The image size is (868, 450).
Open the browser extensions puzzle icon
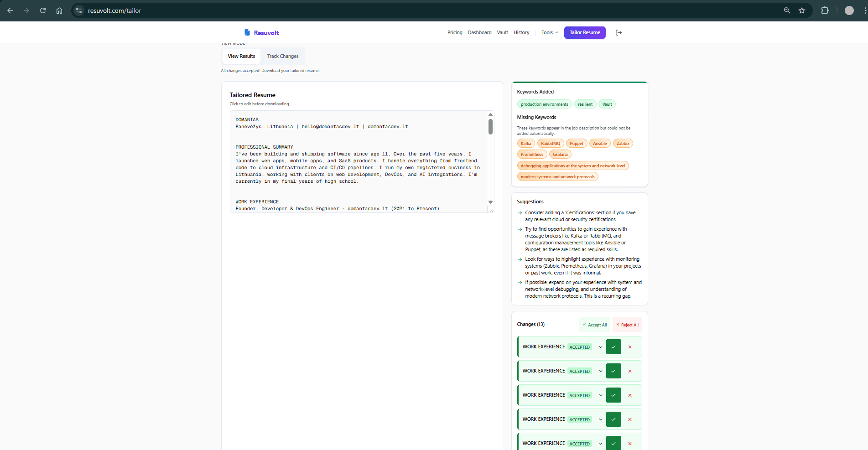[x=825, y=10]
